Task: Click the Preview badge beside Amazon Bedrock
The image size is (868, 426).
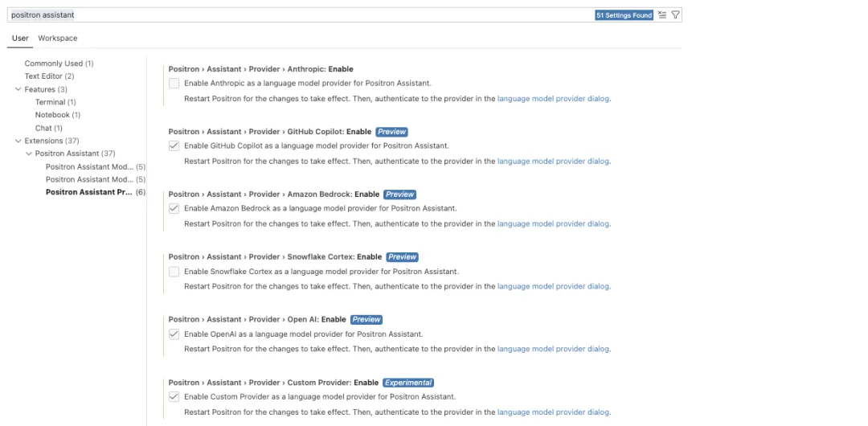Action: click(399, 195)
